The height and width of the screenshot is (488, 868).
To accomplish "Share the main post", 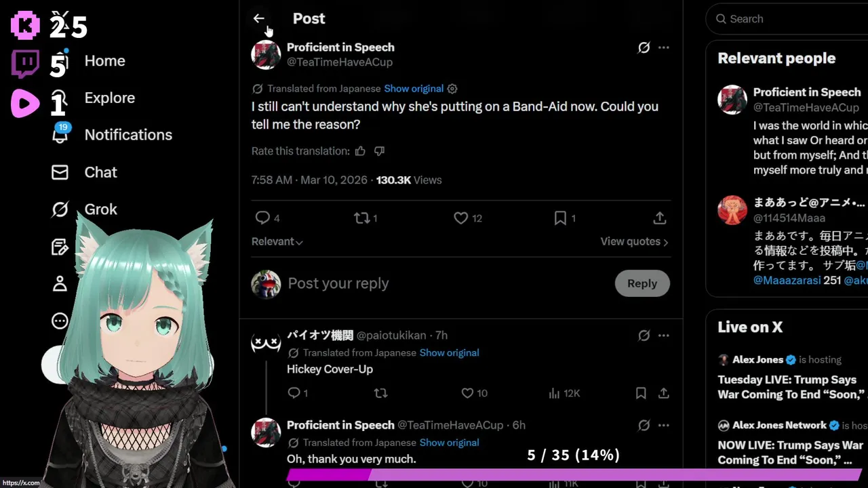I will pos(659,218).
